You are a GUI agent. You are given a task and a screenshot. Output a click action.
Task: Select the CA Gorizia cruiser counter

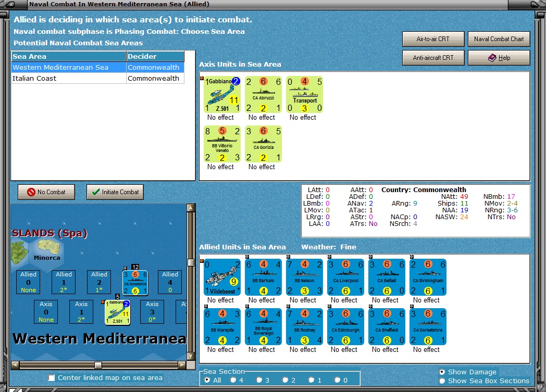coord(263,144)
